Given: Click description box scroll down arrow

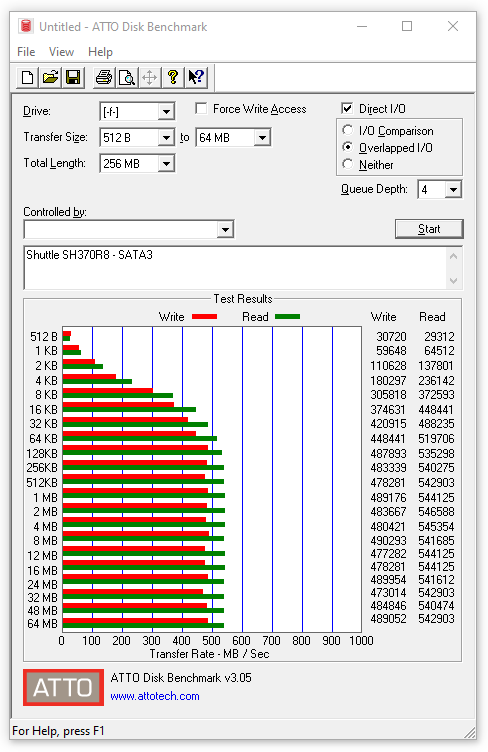Looking at the screenshot, I should click(x=453, y=281).
